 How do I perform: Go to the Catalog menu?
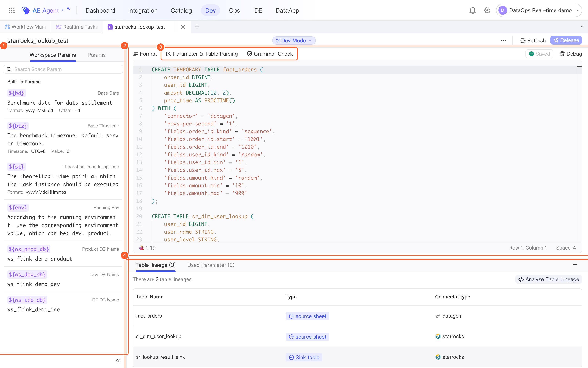pyautogui.click(x=181, y=10)
